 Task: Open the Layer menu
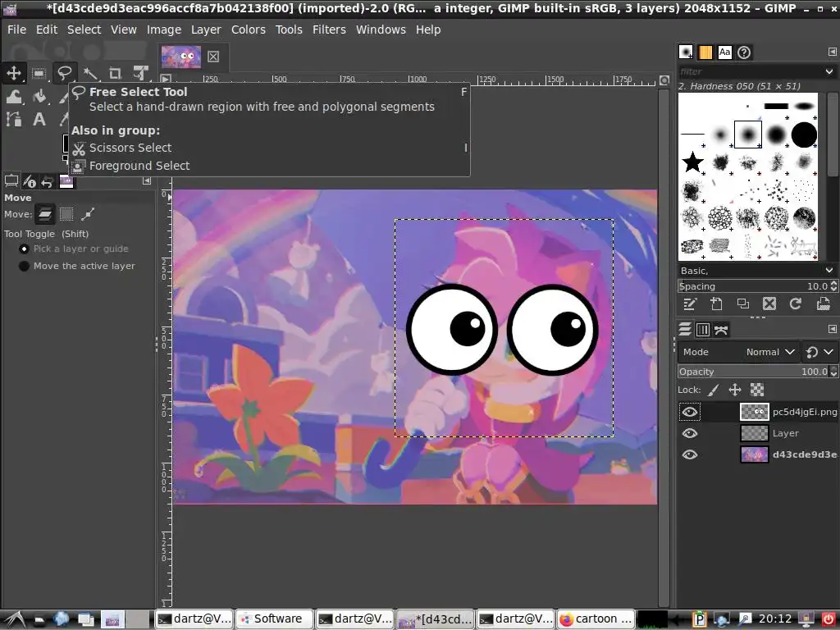206,30
